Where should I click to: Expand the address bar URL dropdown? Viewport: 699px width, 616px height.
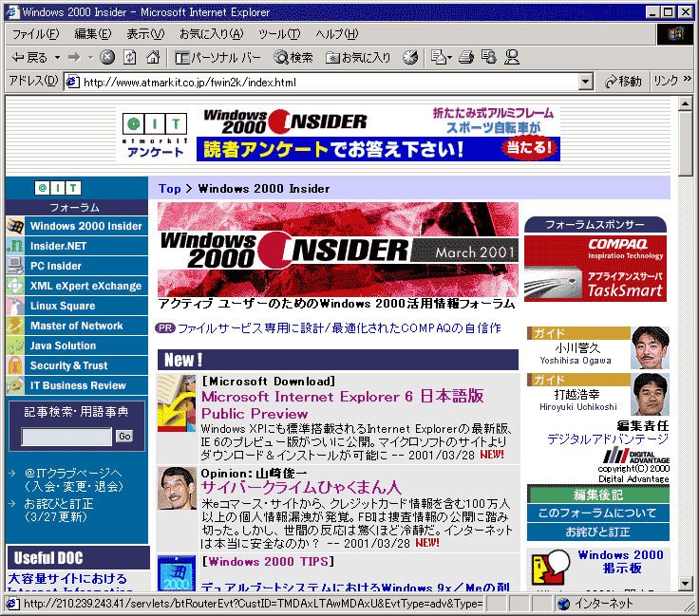point(586,82)
